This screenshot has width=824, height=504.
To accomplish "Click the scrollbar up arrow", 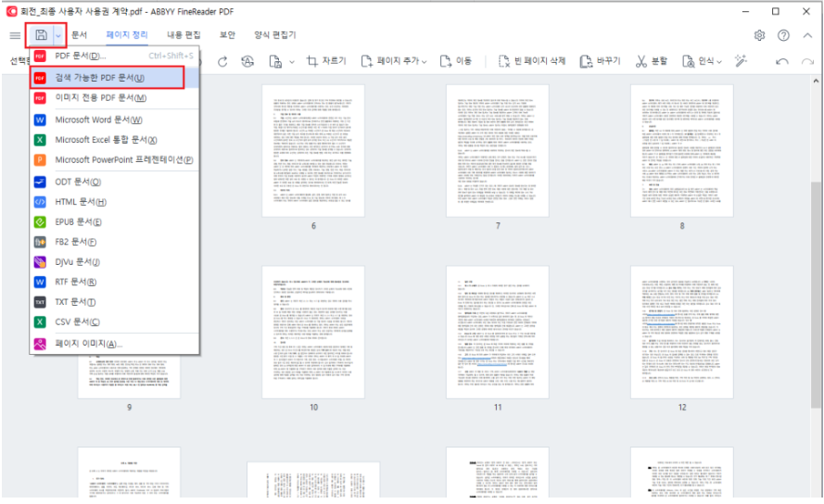I will pos(816,81).
